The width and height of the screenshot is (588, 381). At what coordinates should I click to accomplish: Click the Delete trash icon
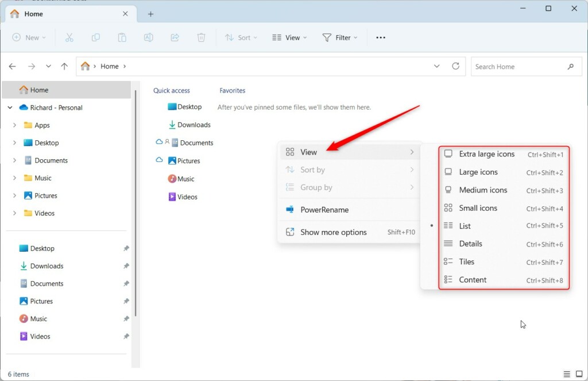[202, 37]
